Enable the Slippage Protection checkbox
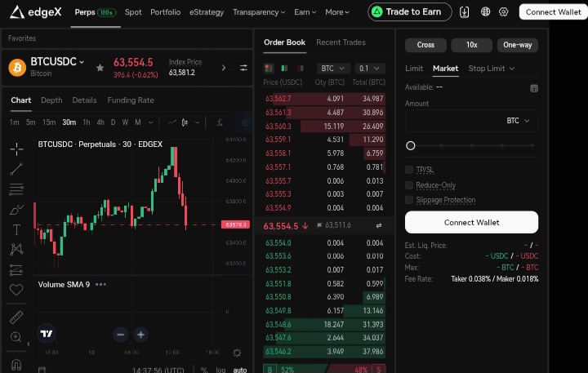This screenshot has height=373, width=588. click(409, 200)
